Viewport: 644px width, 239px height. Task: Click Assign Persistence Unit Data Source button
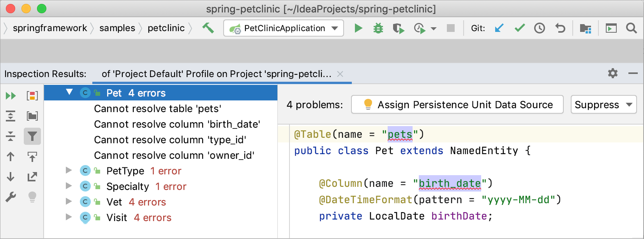[x=457, y=105]
